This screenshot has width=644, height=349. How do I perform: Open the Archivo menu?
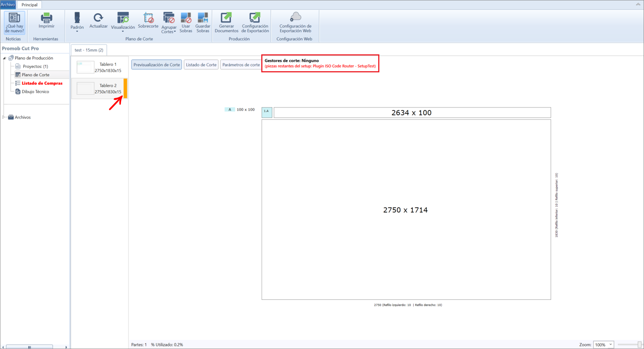point(8,4)
